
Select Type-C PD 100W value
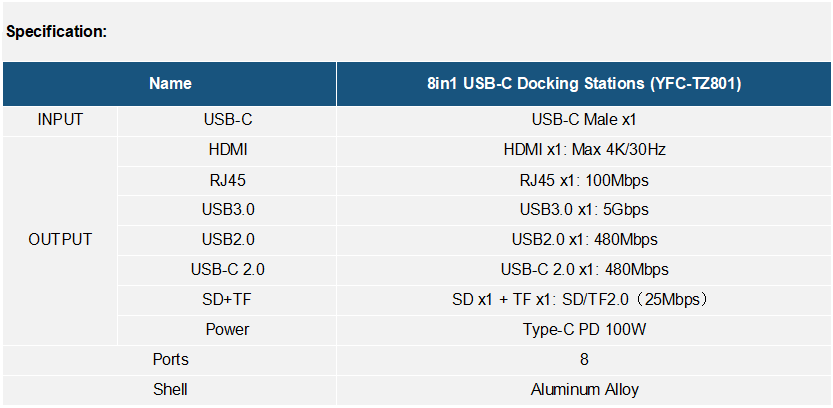584,330
